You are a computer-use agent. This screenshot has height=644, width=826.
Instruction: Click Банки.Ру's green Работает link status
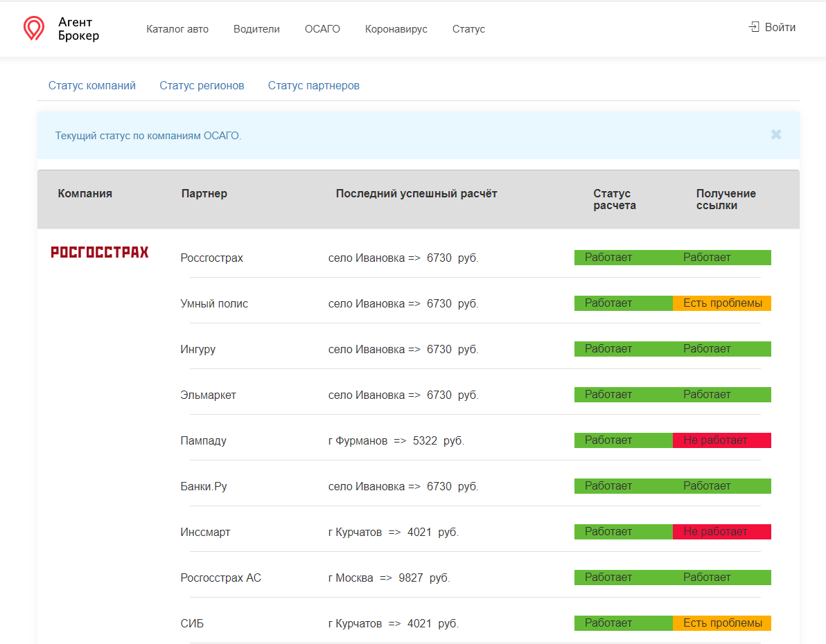(x=721, y=486)
